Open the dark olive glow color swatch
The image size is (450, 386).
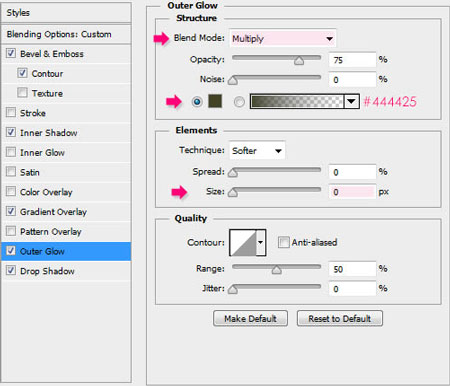(x=215, y=101)
